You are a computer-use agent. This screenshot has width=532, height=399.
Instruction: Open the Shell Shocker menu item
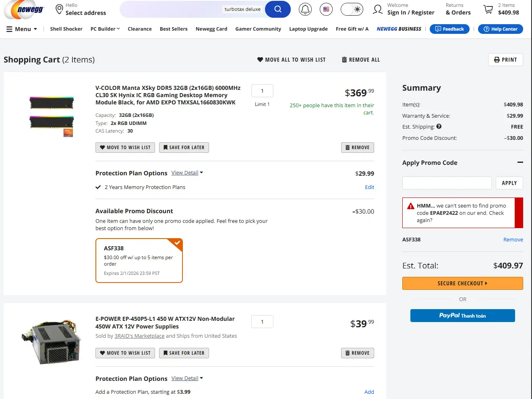[66, 29]
